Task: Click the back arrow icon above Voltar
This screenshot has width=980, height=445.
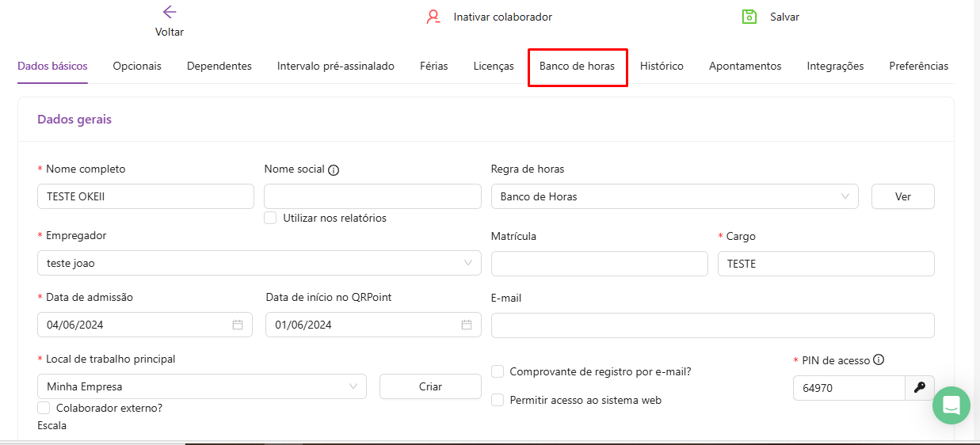Action: pos(169,12)
